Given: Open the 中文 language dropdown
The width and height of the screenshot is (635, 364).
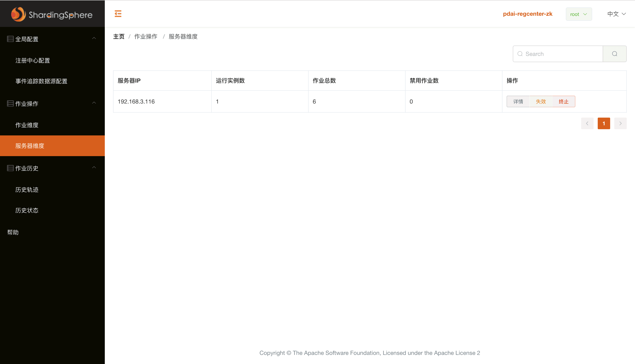Looking at the screenshot, I should [617, 14].
